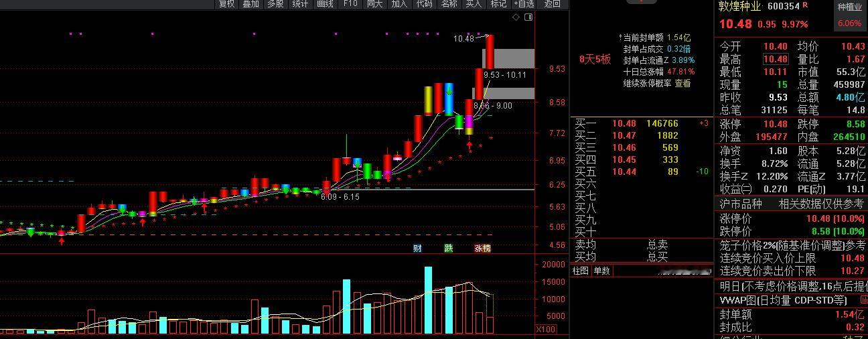Open 统计 from the top toolbar
The height and width of the screenshot is (339, 868).
pyautogui.click(x=301, y=4)
